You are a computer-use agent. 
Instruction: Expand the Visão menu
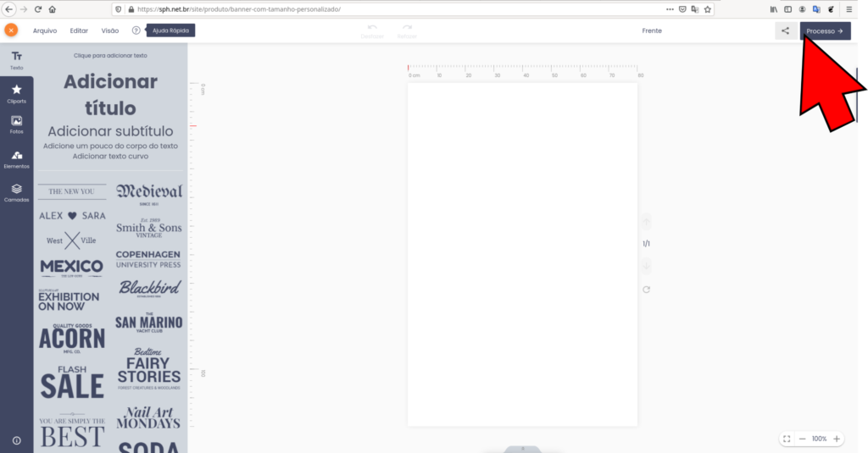pos(110,30)
